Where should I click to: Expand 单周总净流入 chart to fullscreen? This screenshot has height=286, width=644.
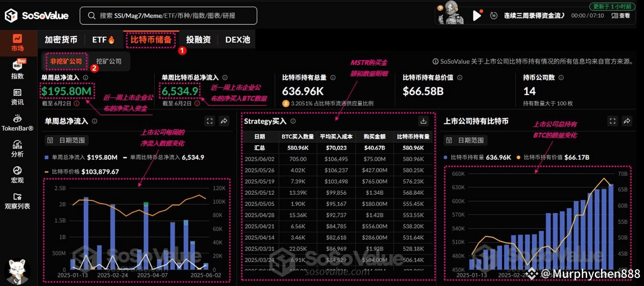210,121
